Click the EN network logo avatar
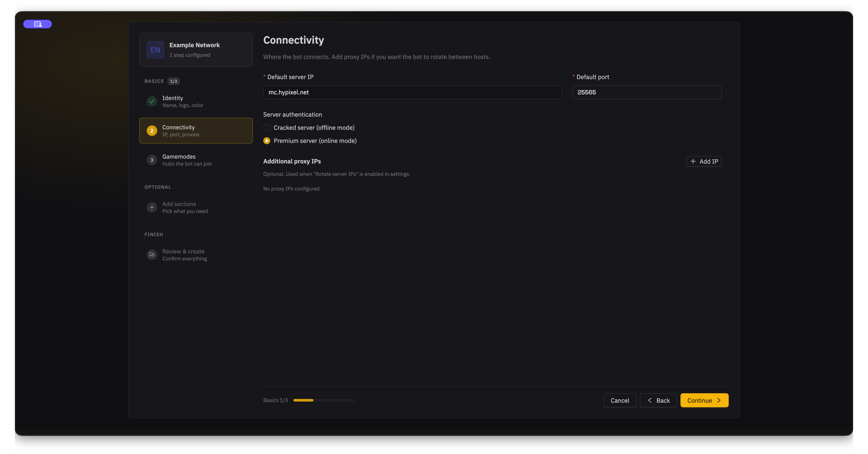This screenshot has height=454, width=868. click(155, 50)
